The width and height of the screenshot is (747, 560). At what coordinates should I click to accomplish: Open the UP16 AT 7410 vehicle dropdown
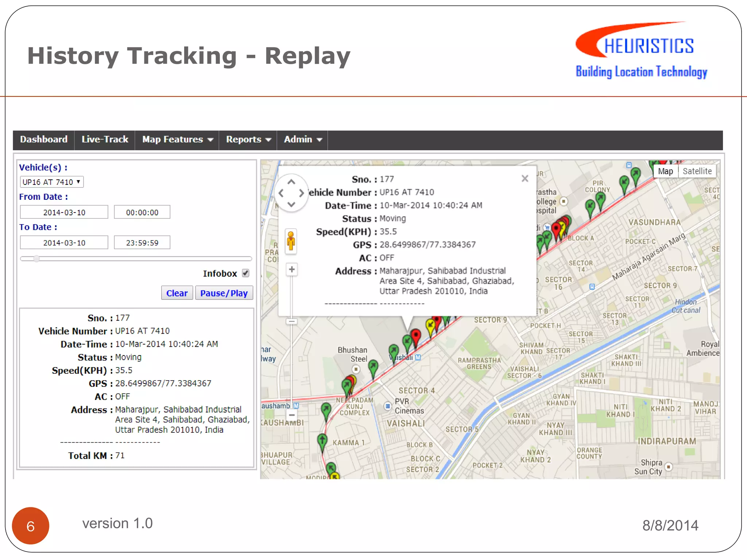click(x=51, y=182)
